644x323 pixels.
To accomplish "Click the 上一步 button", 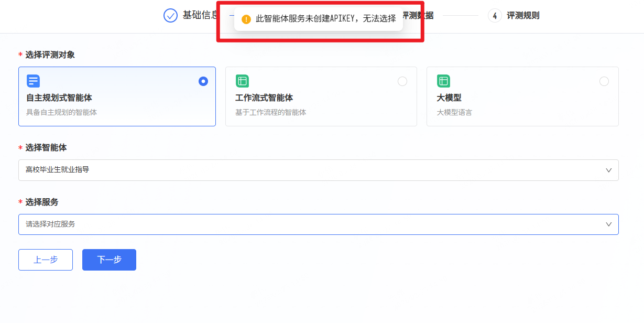I will click(46, 260).
